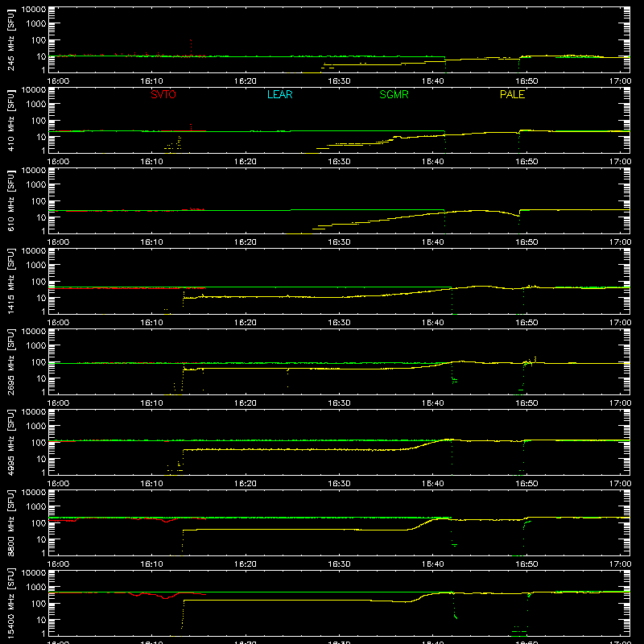
Task: Select the 410 MHz [SFU] axis title
Action: coord(11,120)
